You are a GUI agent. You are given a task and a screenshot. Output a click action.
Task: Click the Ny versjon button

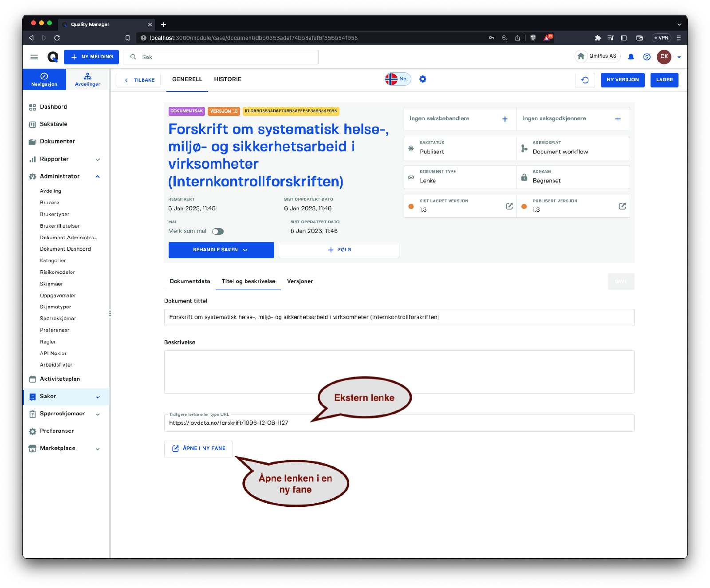(x=622, y=80)
